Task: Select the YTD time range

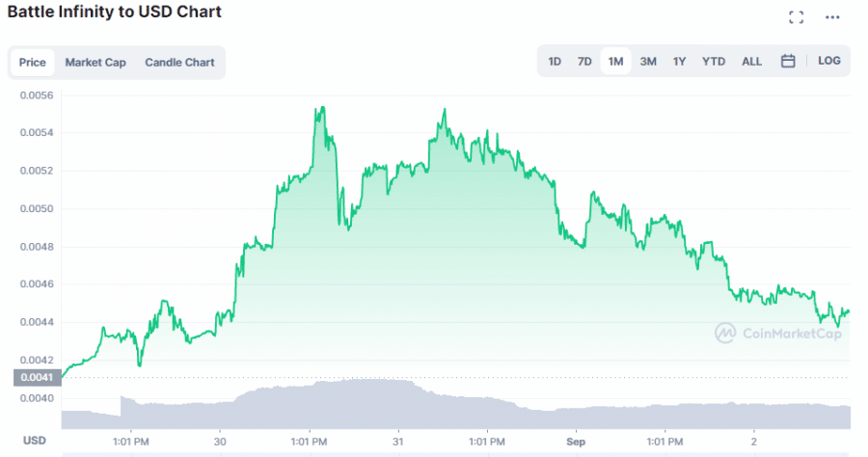Action: pos(714,61)
